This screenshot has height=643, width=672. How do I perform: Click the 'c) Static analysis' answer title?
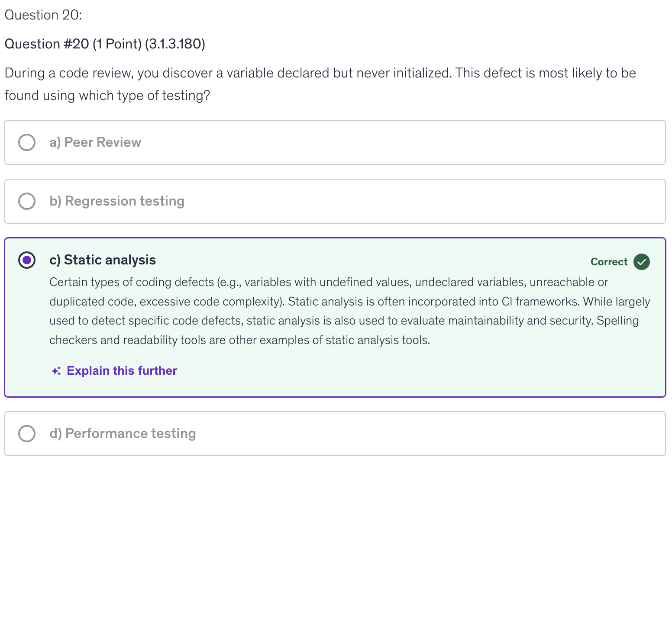tap(103, 260)
